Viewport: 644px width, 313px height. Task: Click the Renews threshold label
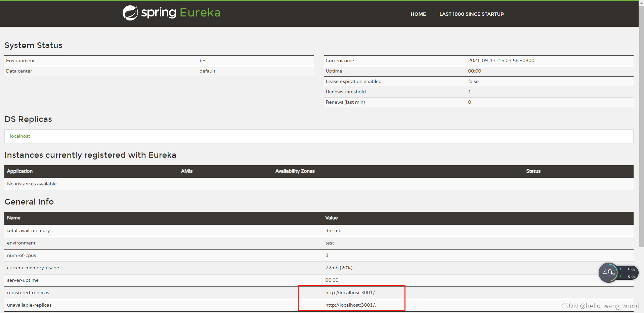coord(346,92)
